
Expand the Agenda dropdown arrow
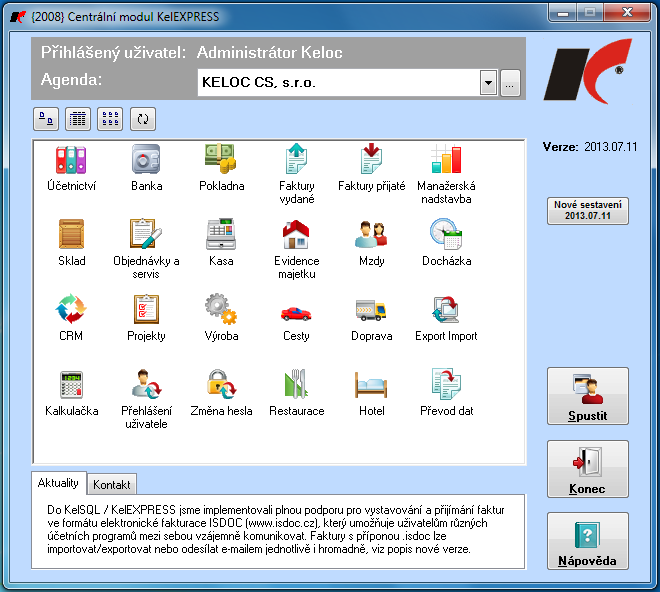pos(488,83)
